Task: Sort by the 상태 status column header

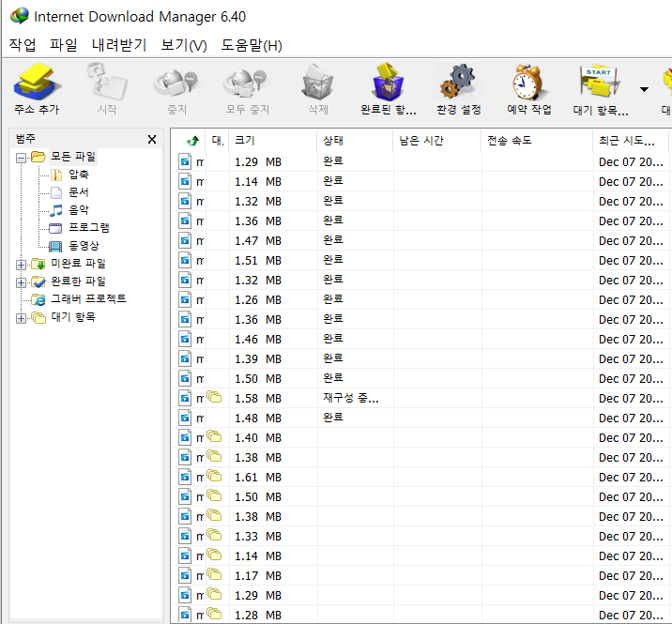Action: point(356,140)
